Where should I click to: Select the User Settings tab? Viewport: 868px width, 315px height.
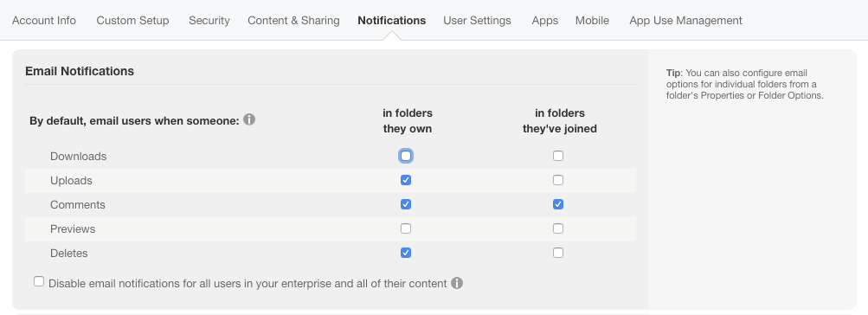pos(477,21)
